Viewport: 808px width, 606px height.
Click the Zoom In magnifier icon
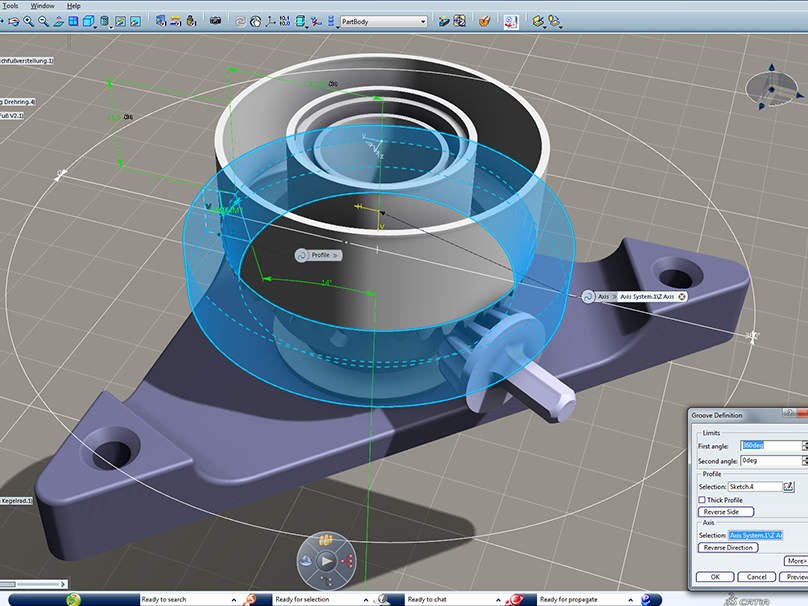28,21
